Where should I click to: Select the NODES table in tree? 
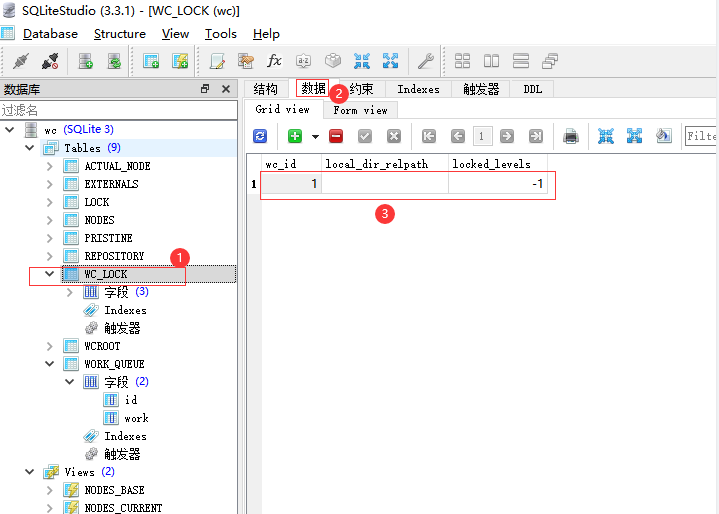(x=99, y=220)
